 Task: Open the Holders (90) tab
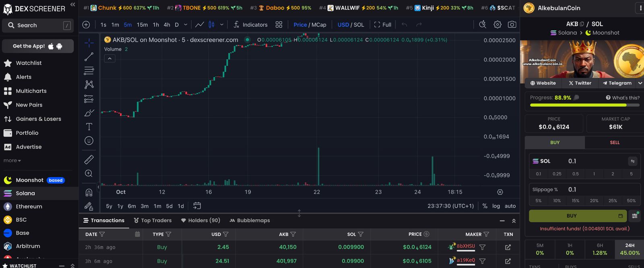200,221
